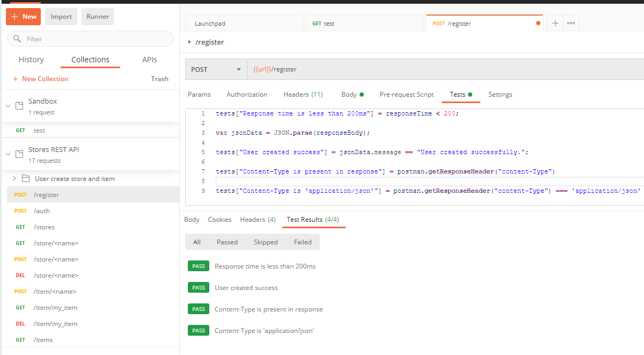
Task: Open the request Body tab with green dot
Action: [x=353, y=95]
